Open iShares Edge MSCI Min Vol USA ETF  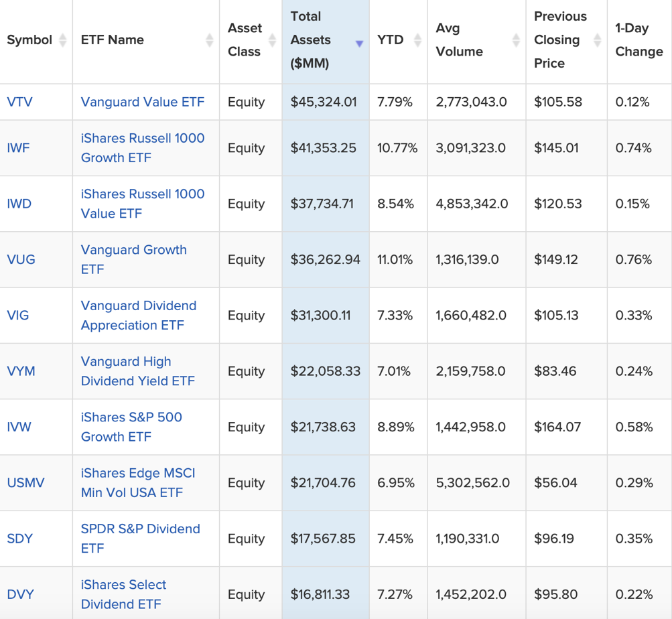(x=138, y=483)
